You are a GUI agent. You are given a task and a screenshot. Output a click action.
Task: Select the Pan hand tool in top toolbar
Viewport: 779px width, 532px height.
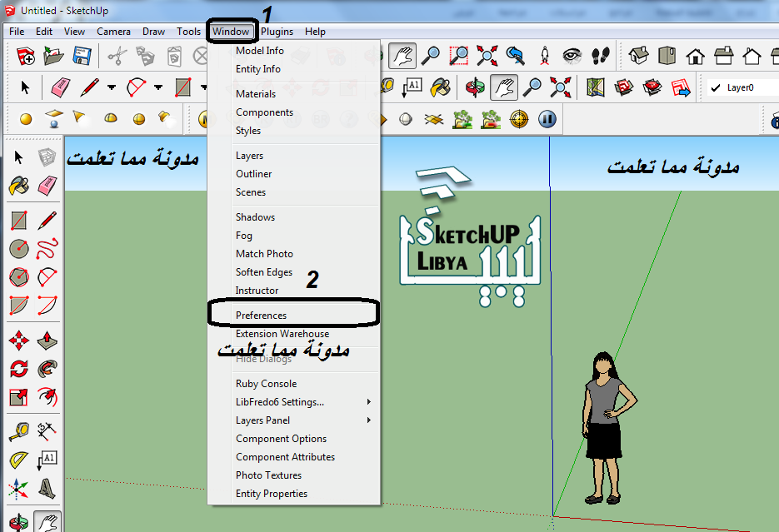coord(402,56)
